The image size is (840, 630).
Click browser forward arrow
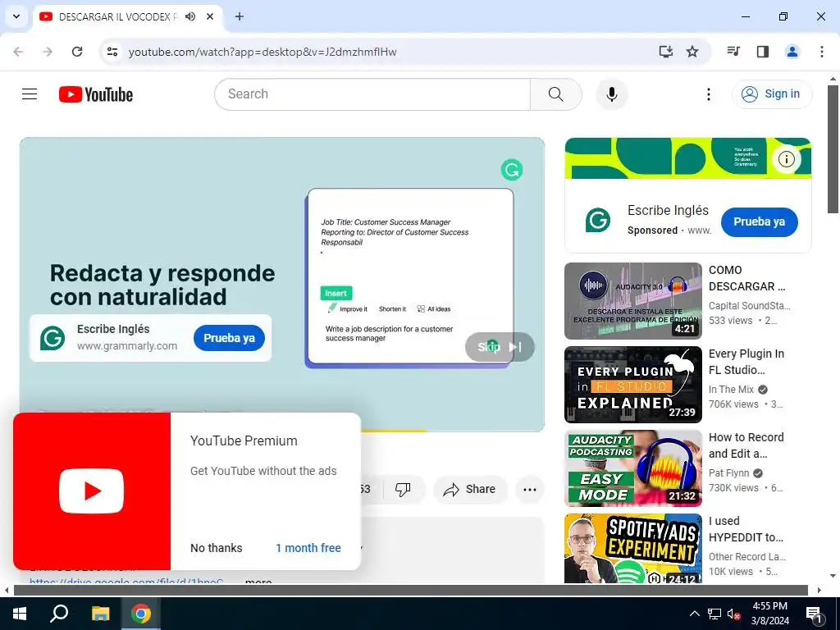(x=48, y=52)
